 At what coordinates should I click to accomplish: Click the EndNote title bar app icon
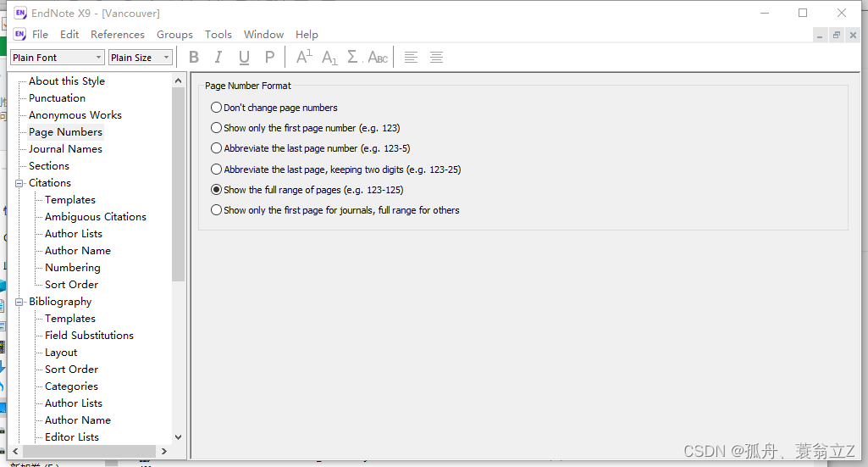pos(20,13)
